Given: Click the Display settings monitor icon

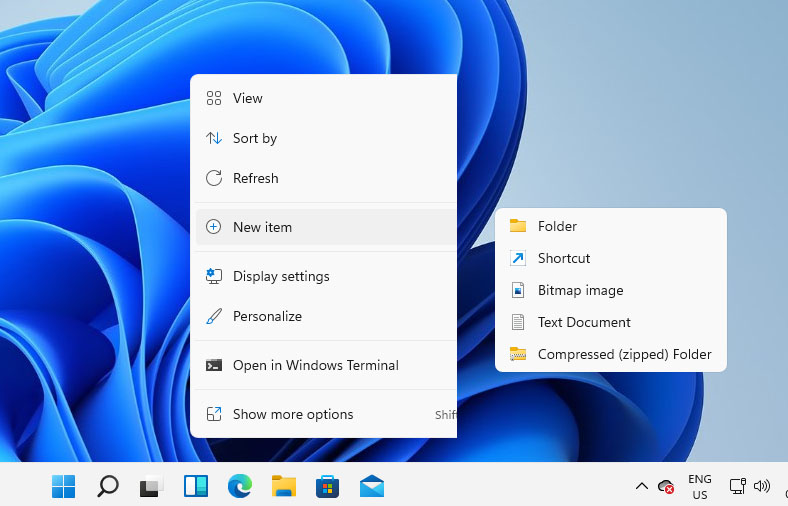Looking at the screenshot, I should [214, 276].
